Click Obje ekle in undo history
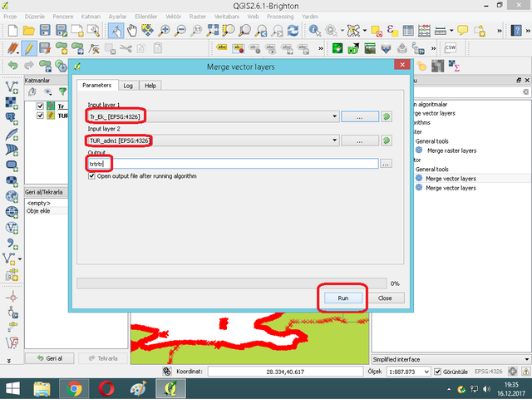 pyautogui.click(x=38, y=211)
